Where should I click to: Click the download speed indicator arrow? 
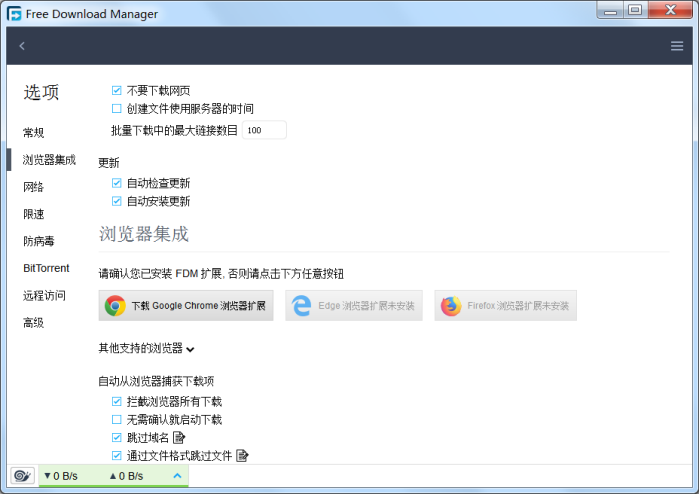point(46,476)
